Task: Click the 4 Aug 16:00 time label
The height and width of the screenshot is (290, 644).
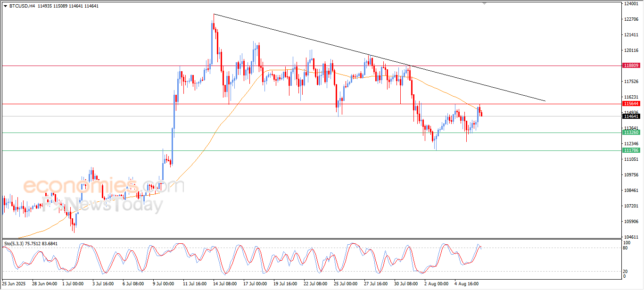Action: 466,284
